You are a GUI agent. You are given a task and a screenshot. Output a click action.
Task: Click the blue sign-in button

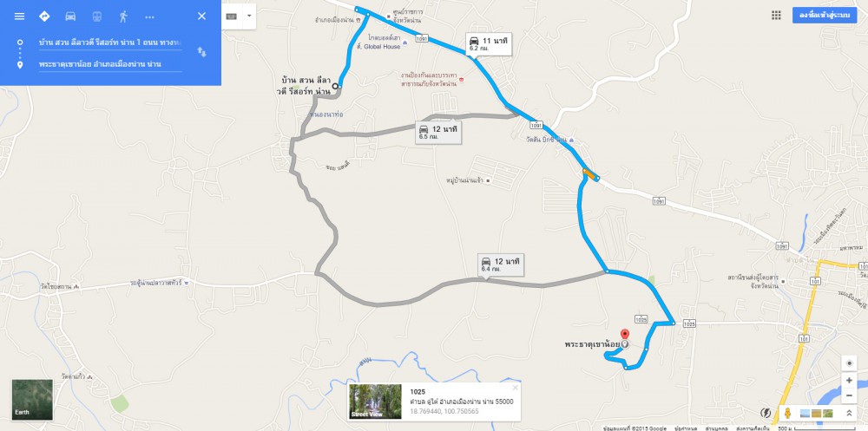pos(825,16)
